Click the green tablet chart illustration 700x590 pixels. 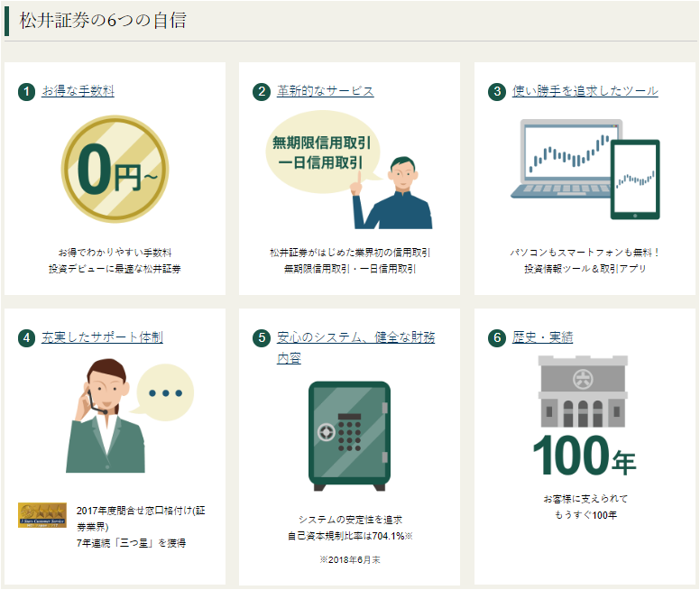635,180
